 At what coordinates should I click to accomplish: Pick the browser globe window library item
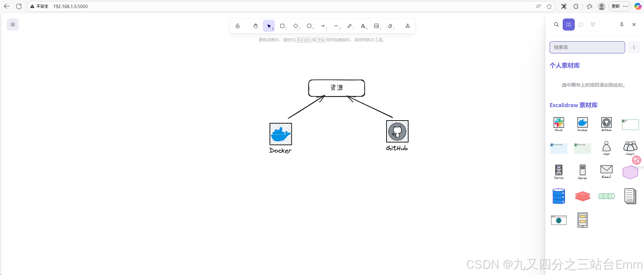(559, 220)
